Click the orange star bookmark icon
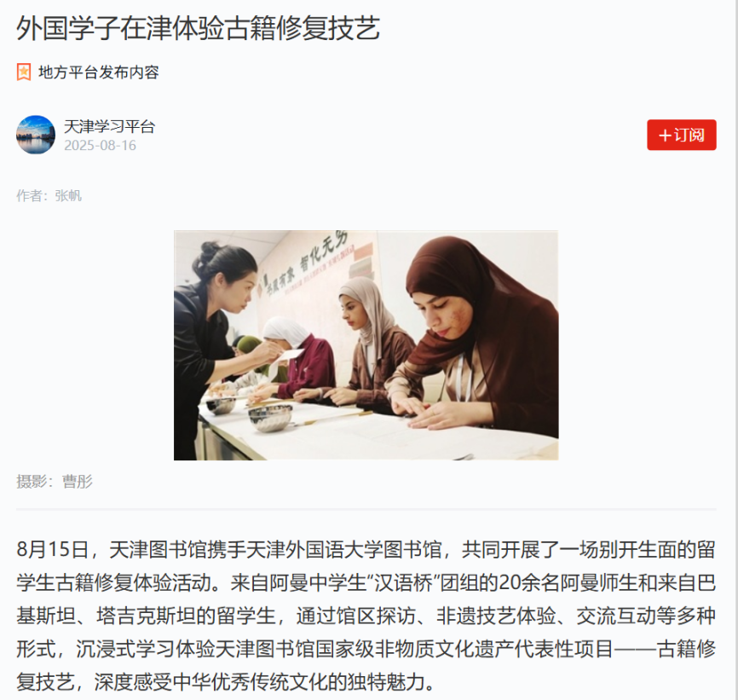This screenshot has height=700, width=738. pyautogui.click(x=24, y=72)
